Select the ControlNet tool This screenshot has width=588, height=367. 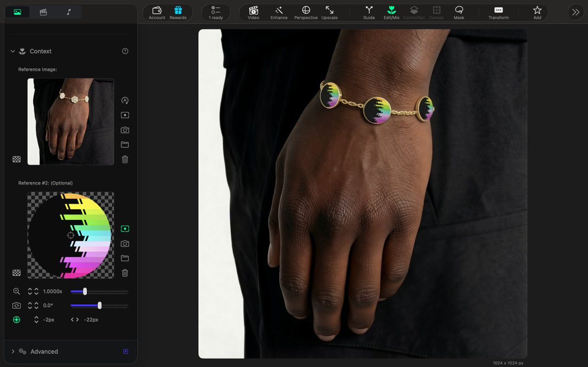414,13
